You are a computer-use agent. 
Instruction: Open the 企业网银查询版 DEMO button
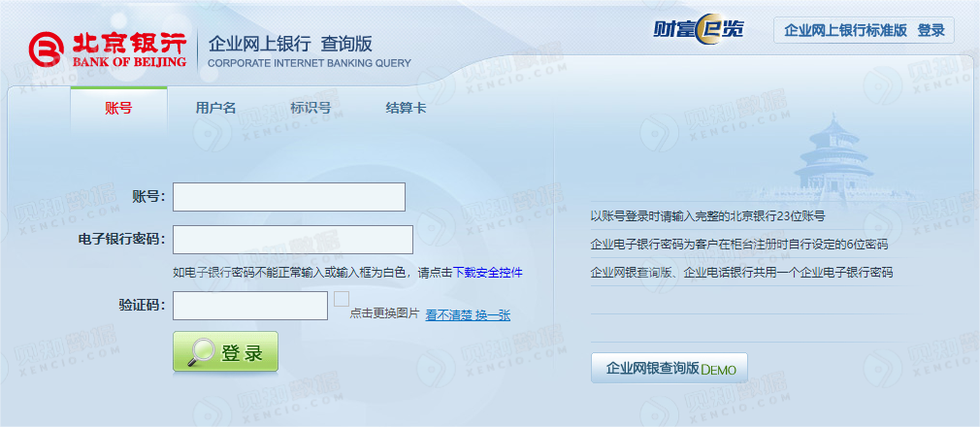coord(670,368)
